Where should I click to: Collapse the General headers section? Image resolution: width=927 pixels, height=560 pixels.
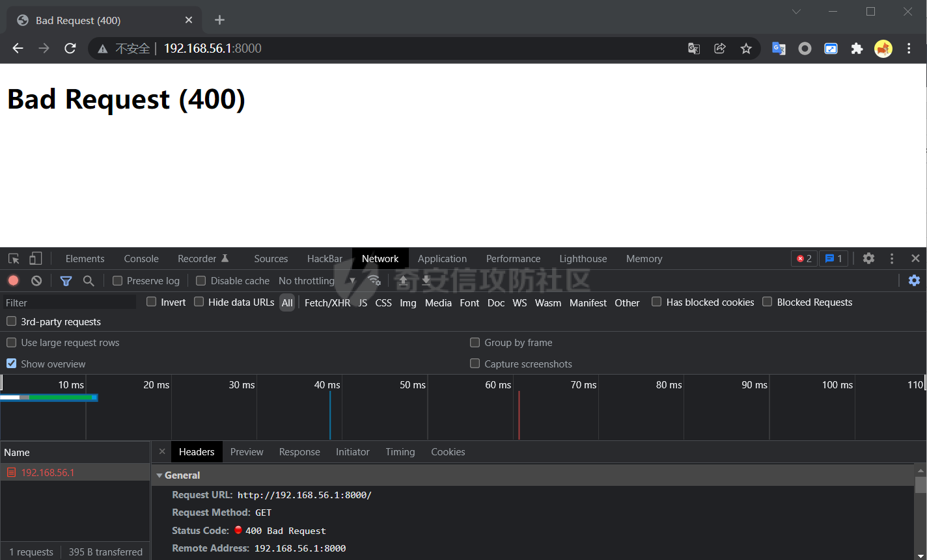pyautogui.click(x=159, y=475)
